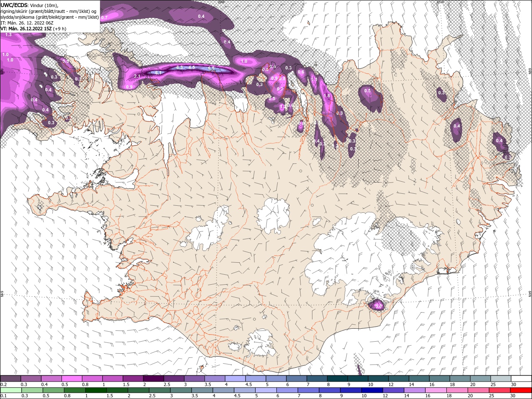Pick the white snow legend swatch labeled 30

[x=521, y=378]
